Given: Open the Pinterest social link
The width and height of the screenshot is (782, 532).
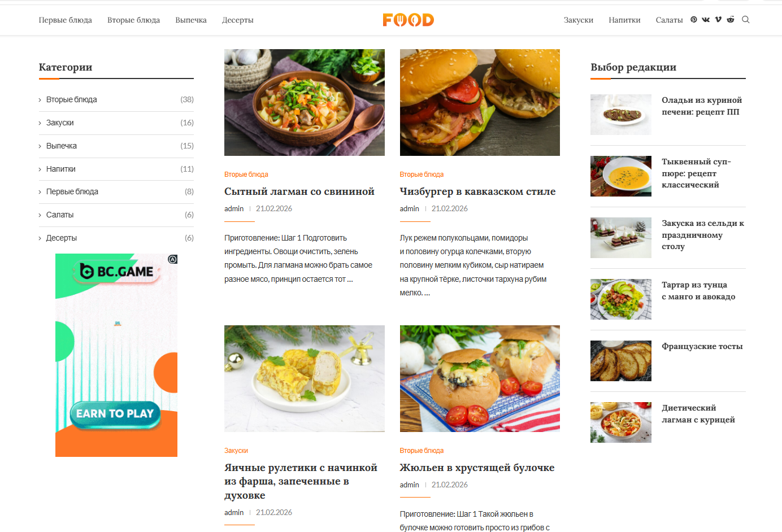Looking at the screenshot, I should pos(694,20).
